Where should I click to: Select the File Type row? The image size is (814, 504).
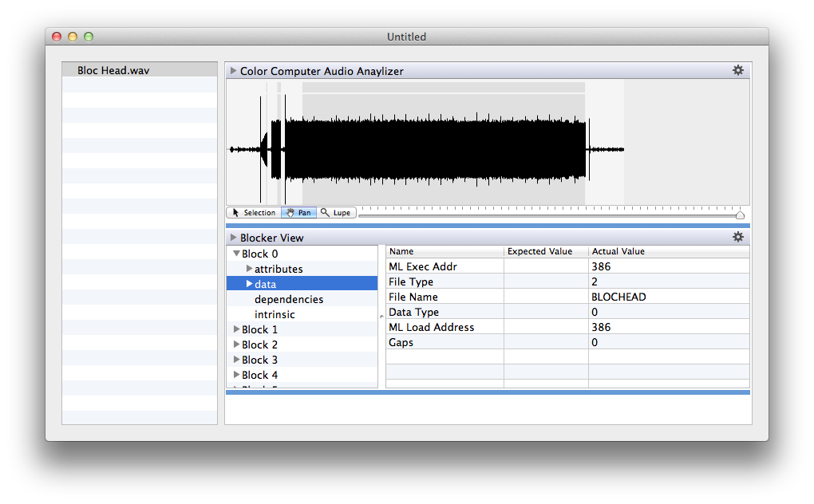coord(568,282)
